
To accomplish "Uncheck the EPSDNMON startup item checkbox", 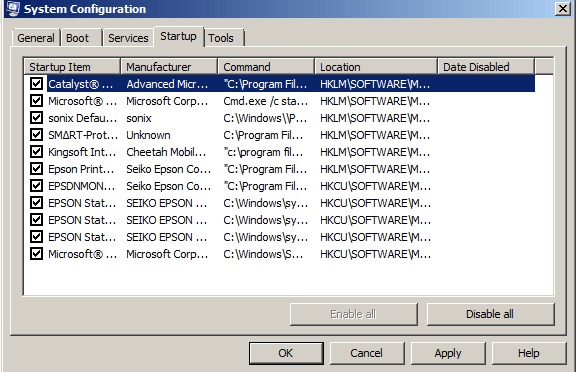I will (36, 186).
